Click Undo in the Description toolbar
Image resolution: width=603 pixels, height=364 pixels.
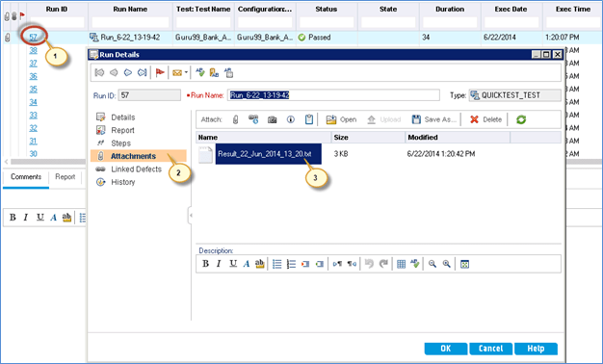pyautogui.click(x=369, y=264)
